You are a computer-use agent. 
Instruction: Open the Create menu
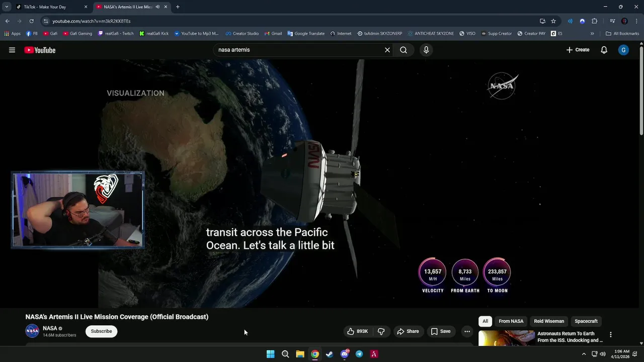click(578, 50)
